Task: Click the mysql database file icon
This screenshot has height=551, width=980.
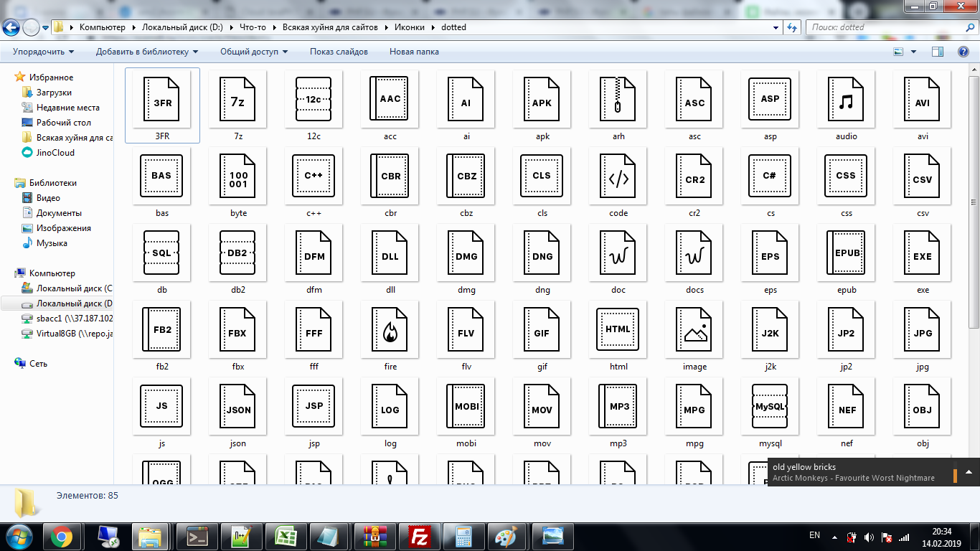Action: pos(771,410)
